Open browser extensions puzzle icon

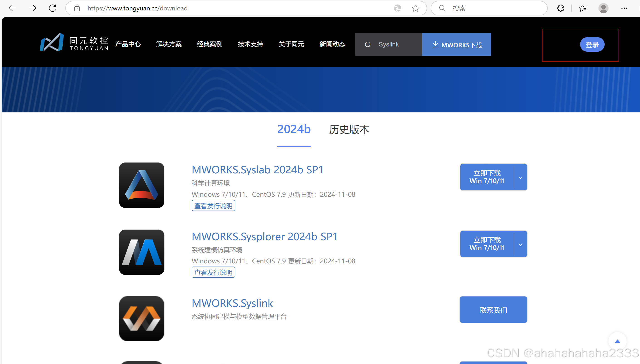pyautogui.click(x=560, y=8)
